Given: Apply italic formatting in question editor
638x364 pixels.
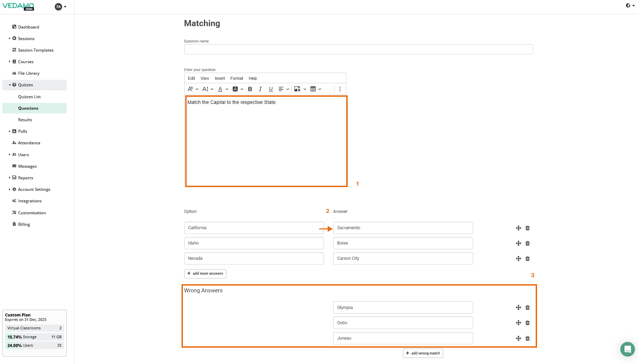Looking at the screenshot, I should (260, 89).
